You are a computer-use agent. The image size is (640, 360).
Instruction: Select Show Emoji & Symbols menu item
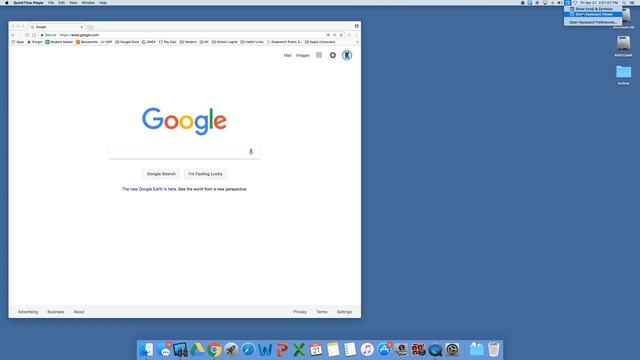[593, 9]
